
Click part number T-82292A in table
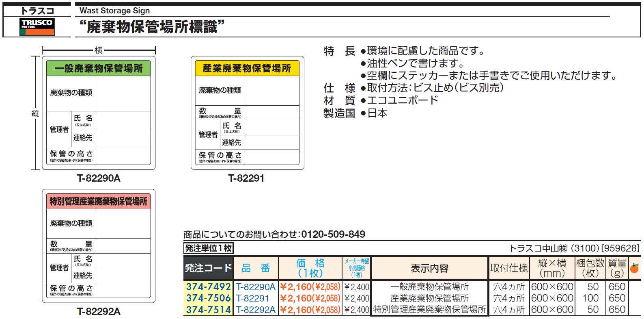click(256, 309)
